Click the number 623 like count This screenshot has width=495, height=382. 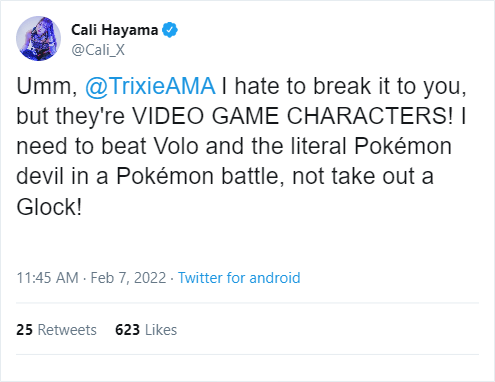(x=127, y=330)
